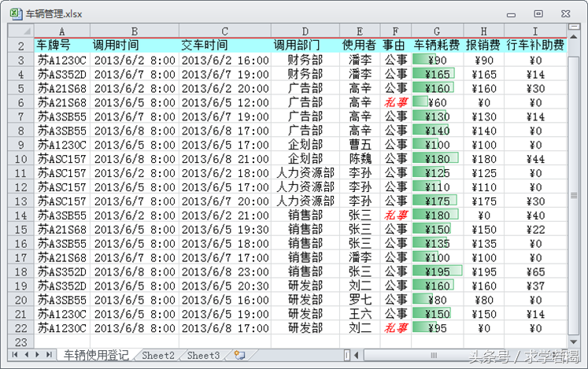Click the select-all corner triangle
The height and width of the screenshot is (369, 588).
click(x=21, y=31)
